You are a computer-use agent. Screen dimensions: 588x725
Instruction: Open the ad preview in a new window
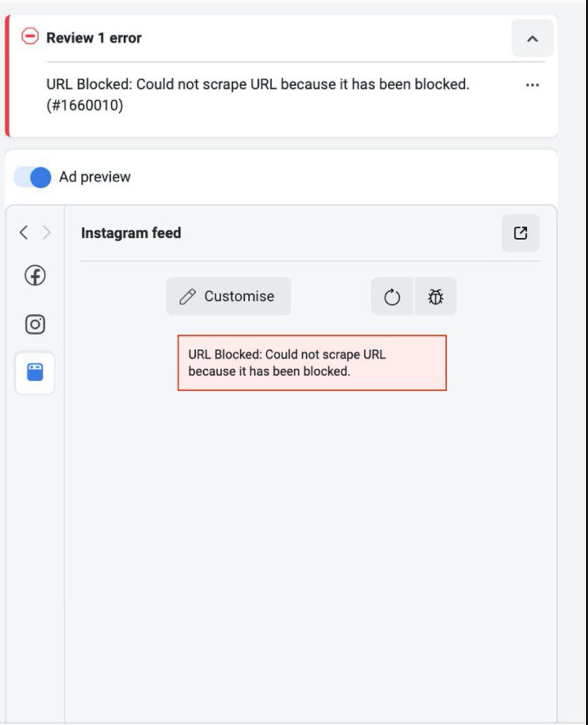pyautogui.click(x=520, y=233)
